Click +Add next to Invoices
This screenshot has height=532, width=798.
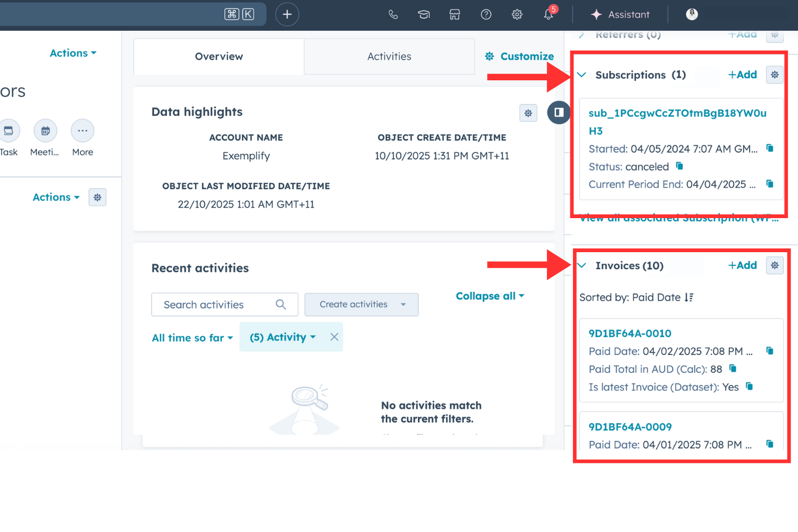742,265
